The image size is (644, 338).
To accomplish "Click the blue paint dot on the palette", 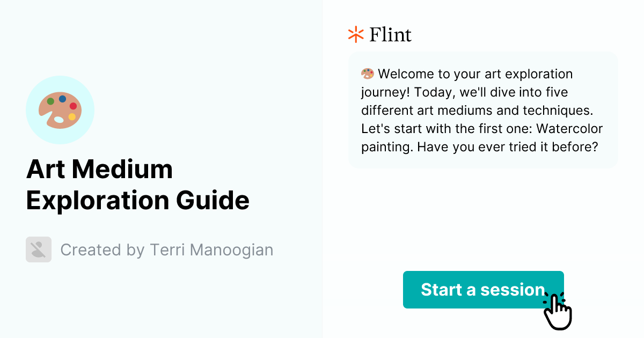I will [x=62, y=99].
